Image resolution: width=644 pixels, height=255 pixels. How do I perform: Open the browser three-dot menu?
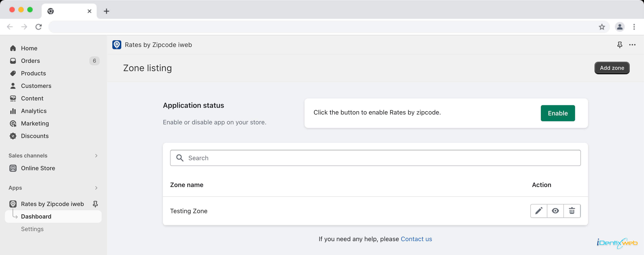(634, 27)
